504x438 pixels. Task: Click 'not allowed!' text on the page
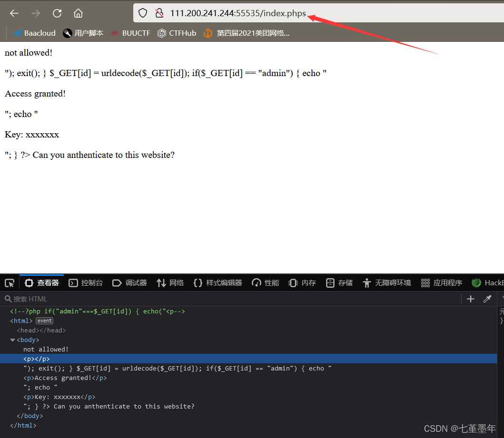28,53
